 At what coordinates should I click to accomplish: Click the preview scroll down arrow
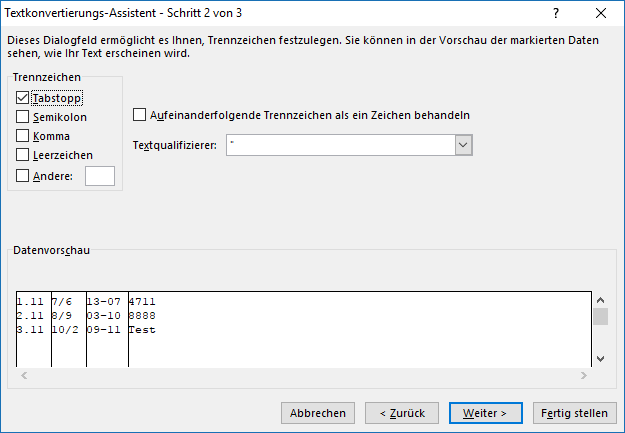pyautogui.click(x=601, y=359)
